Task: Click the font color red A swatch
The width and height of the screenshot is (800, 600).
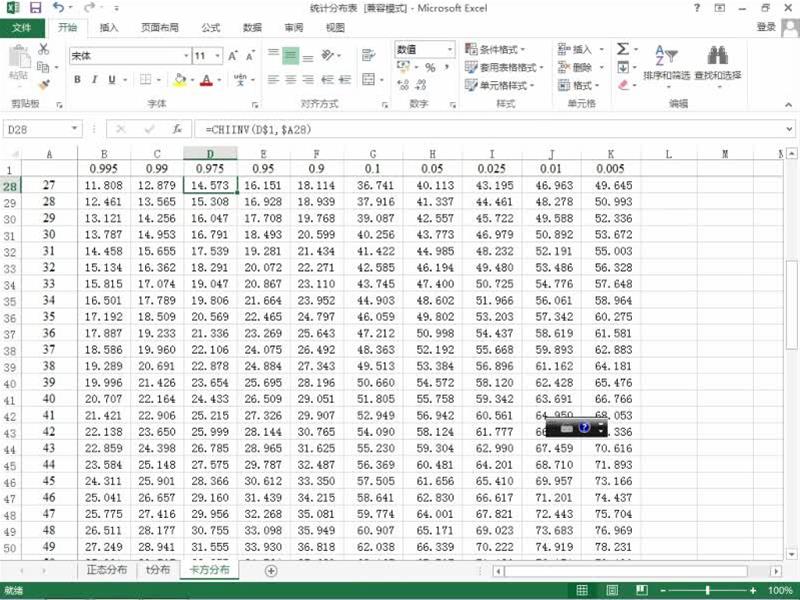Action: [205, 80]
